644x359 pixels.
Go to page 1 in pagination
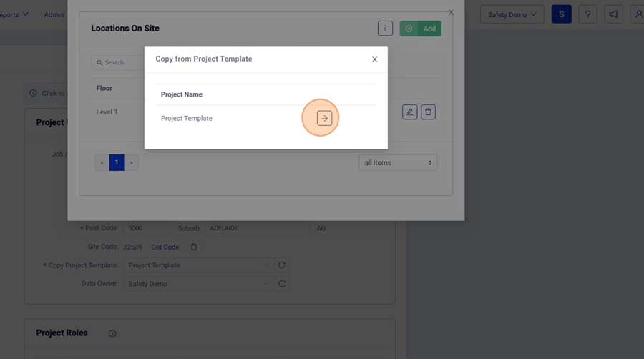point(117,163)
